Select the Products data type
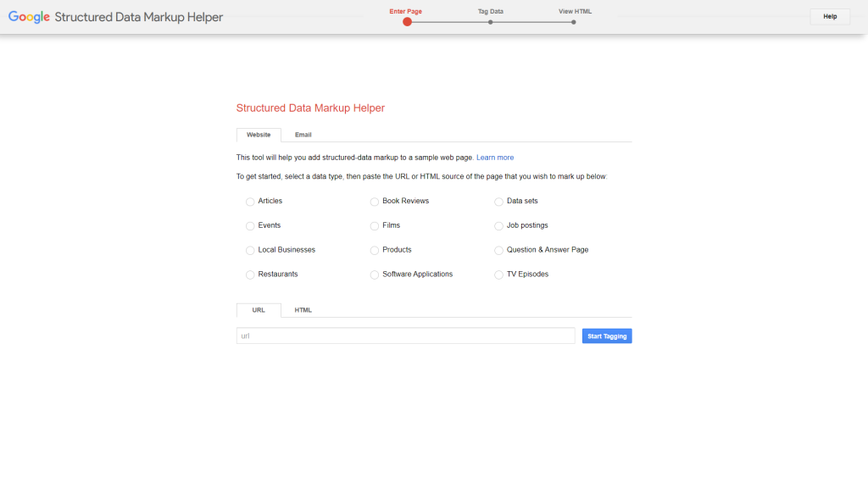Viewport: 868px width, 488px height. [x=375, y=251]
